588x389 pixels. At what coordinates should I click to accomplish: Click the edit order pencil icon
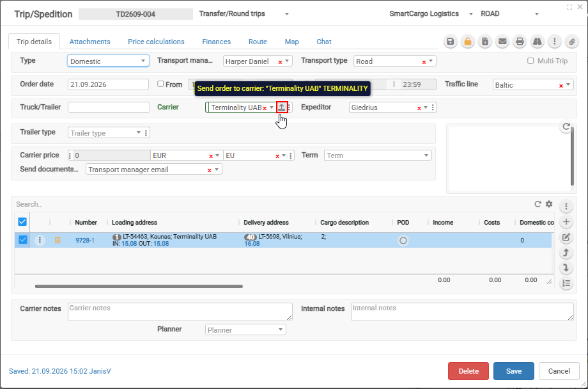point(566,237)
